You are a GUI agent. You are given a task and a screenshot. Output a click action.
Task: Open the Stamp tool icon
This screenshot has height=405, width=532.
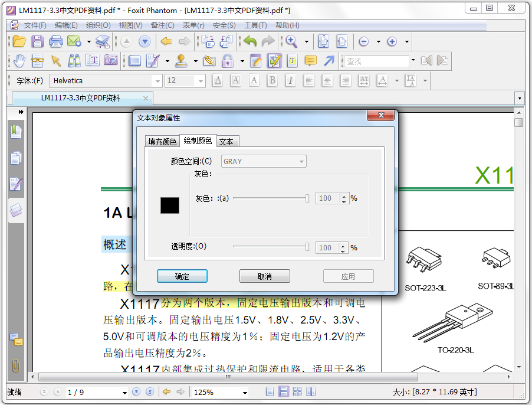click(182, 61)
